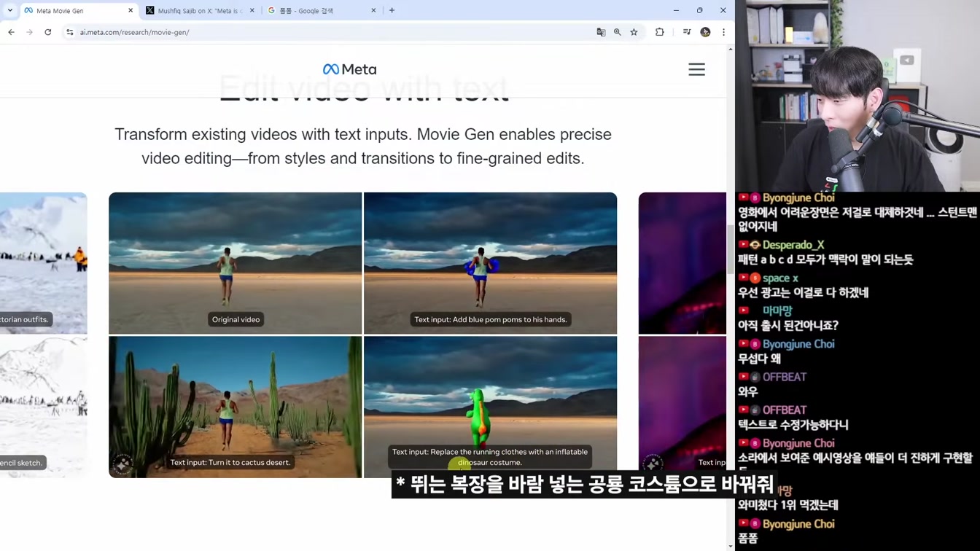The image size is (980, 551).
Task: Click chat message 무섭다 왜
Action: [x=759, y=359]
